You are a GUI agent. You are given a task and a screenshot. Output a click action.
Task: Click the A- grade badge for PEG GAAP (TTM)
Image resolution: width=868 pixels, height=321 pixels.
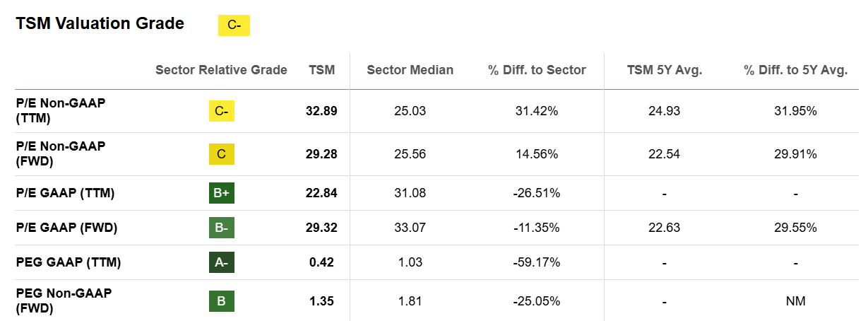pos(221,262)
